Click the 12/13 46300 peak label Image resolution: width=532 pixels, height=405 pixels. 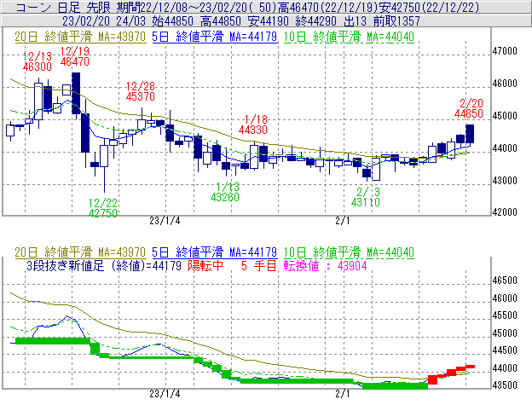tap(38, 61)
